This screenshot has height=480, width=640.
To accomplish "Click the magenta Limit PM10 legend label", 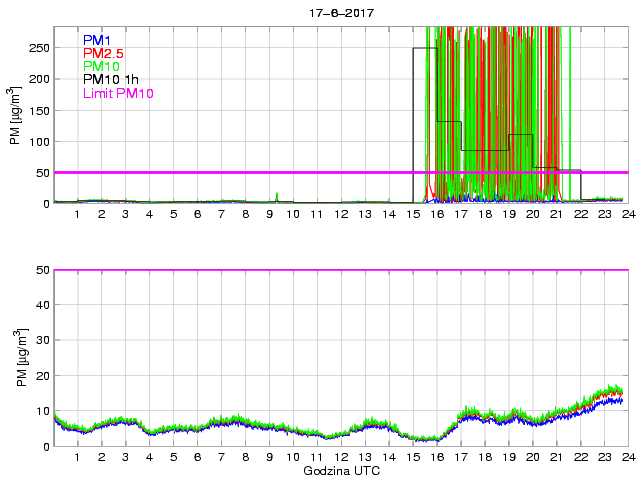I will pyautogui.click(x=118, y=93).
